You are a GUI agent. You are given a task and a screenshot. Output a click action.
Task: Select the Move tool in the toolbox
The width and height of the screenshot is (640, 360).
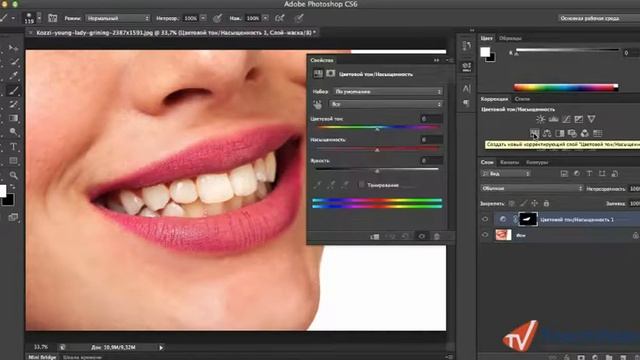[x=13, y=48]
